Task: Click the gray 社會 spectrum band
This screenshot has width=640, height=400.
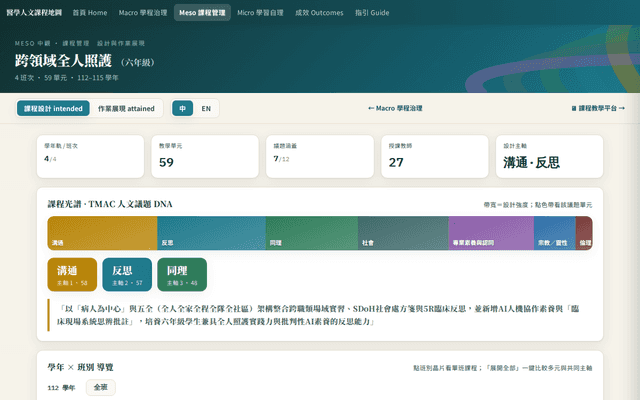Action: tap(403, 233)
